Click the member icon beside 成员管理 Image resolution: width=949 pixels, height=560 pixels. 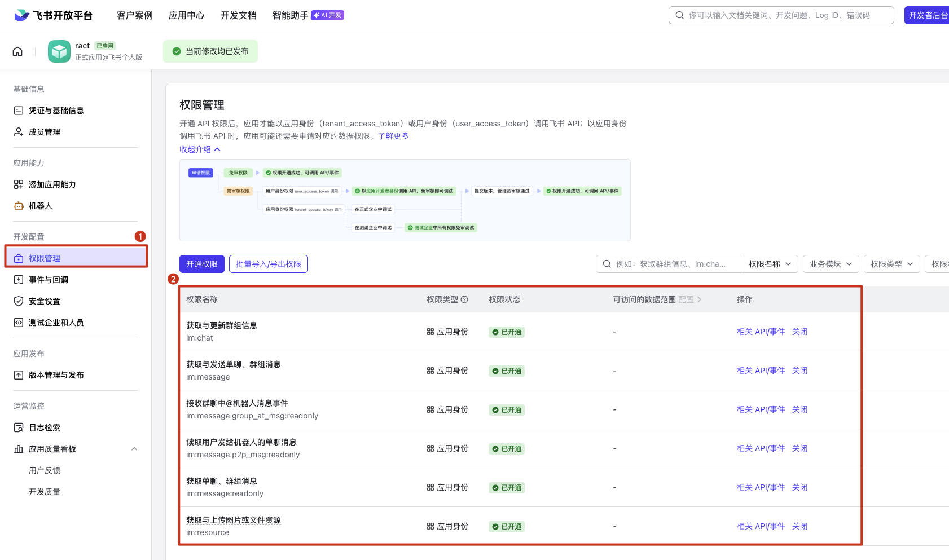point(19,132)
